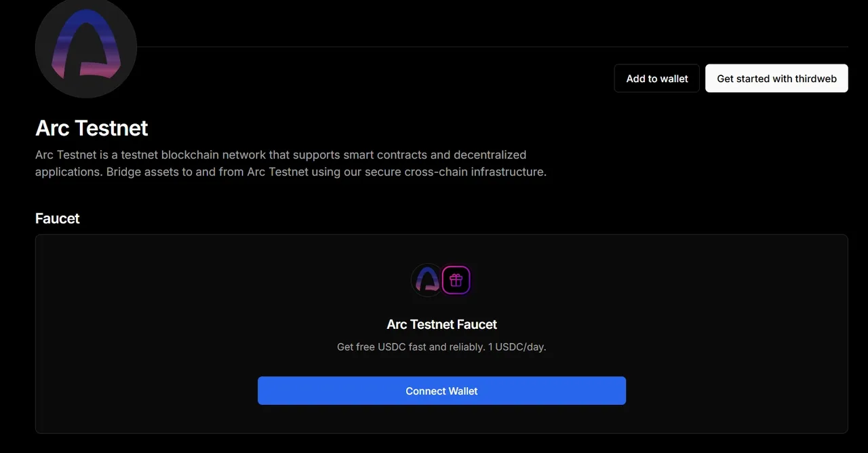Click the small Arc logo in faucet card

point(427,279)
